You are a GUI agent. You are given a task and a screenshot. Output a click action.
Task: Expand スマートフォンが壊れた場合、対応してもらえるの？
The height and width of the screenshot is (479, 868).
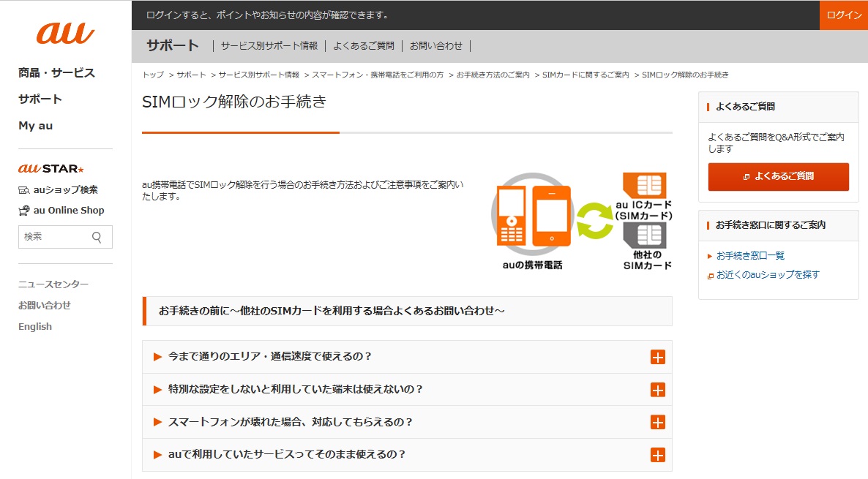[408, 422]
